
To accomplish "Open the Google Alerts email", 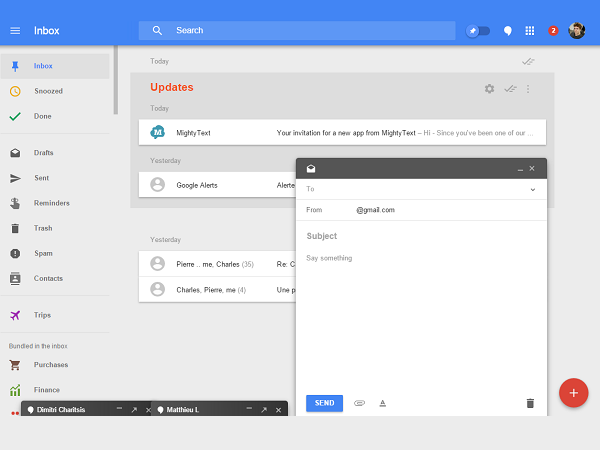I will click(217, 185).
